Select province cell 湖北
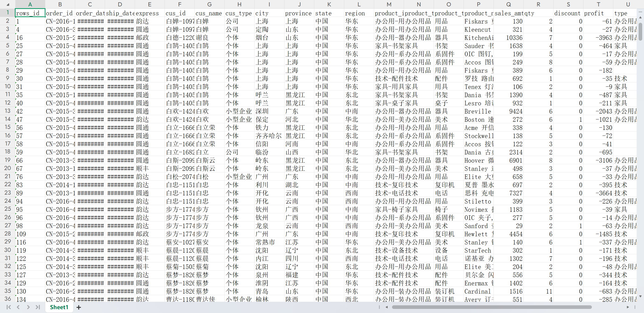Screen dimensions: 644x313 [299, 185]
